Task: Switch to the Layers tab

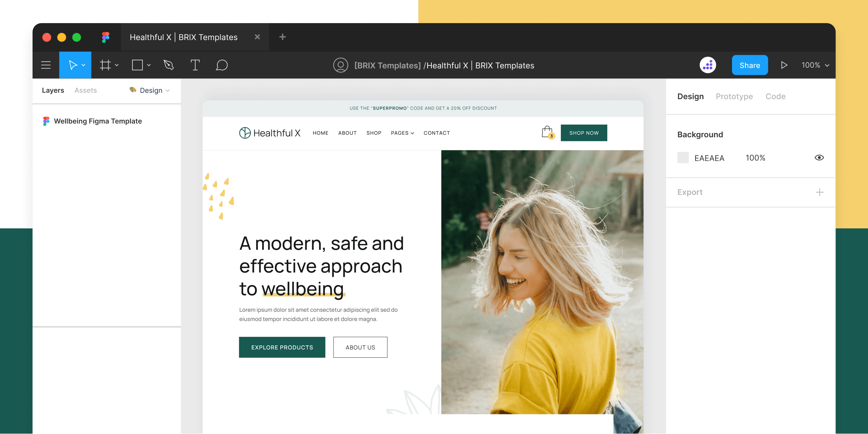Action: coord(53,90)
